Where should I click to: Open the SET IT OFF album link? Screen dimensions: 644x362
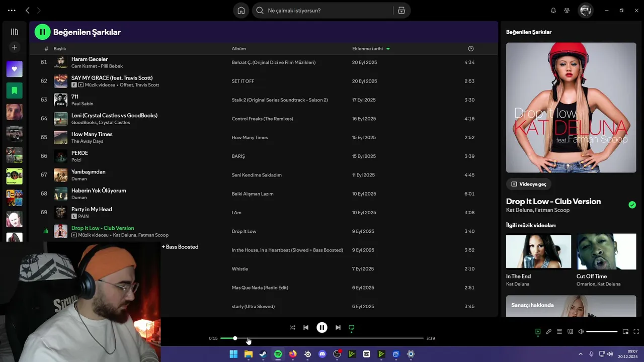point(243,81)
